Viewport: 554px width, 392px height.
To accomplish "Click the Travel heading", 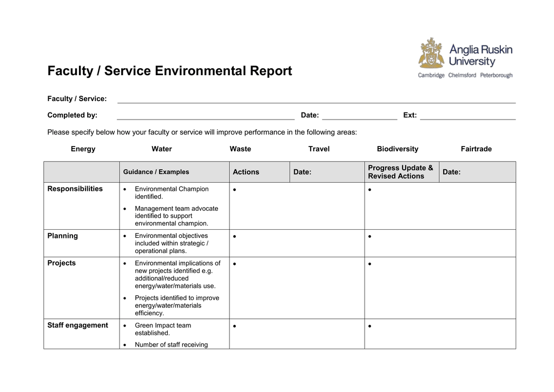I will (x=319, y=149).
